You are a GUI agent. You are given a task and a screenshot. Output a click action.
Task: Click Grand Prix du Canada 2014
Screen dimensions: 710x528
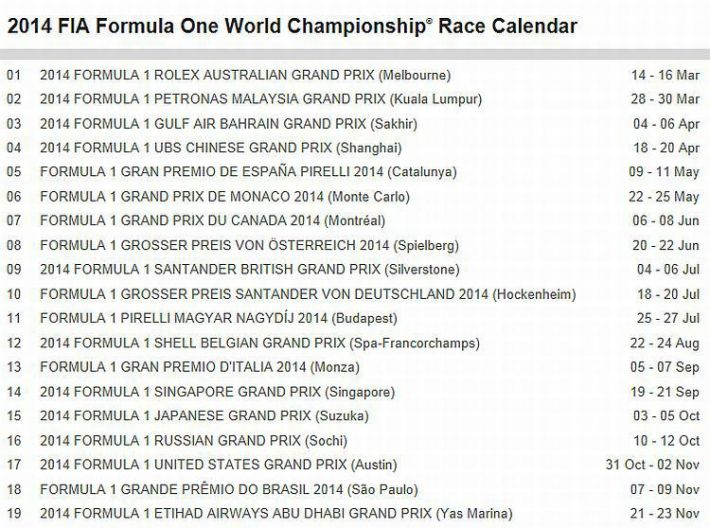(212, 220)
